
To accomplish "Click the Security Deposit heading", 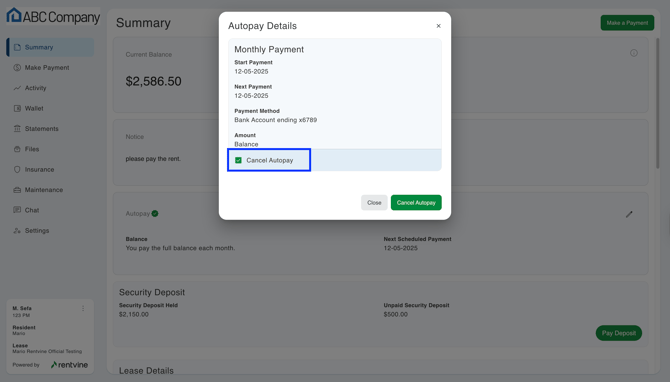I will pos(152,292).
